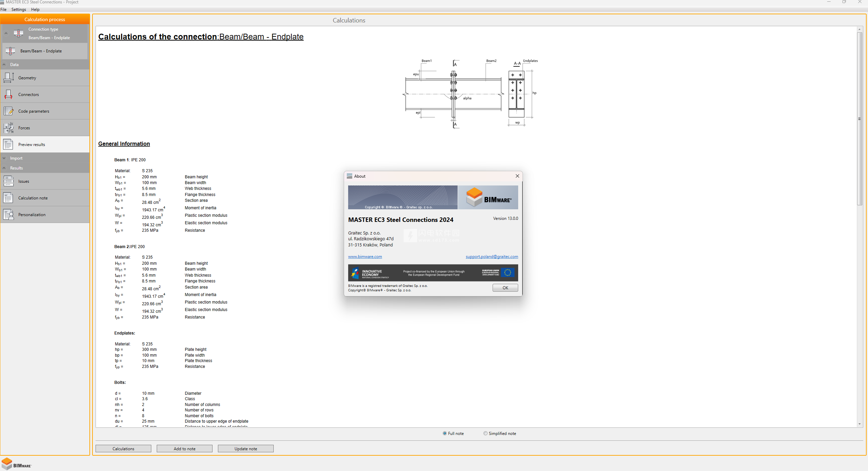Screen dimensions: 868x471
Task: Click the Calculation note icon
Action: [x=8, y=198]
